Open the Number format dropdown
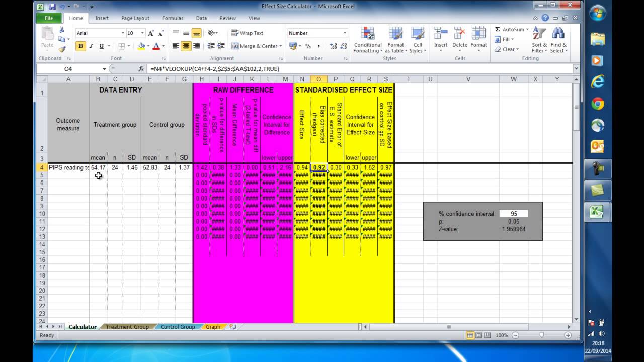Screen dimensions: 644x362 tap(345, 33)
